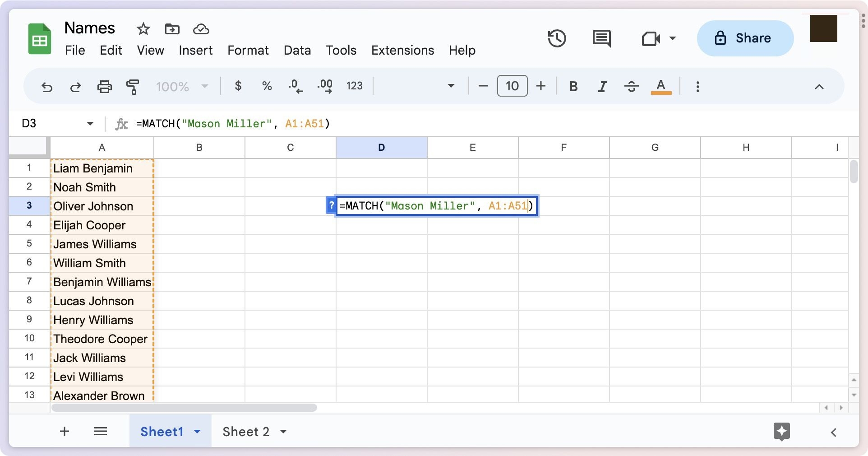The width and height of the screenshot is (868, 456).
Task: Click the Share button
Action: (745, 38)
